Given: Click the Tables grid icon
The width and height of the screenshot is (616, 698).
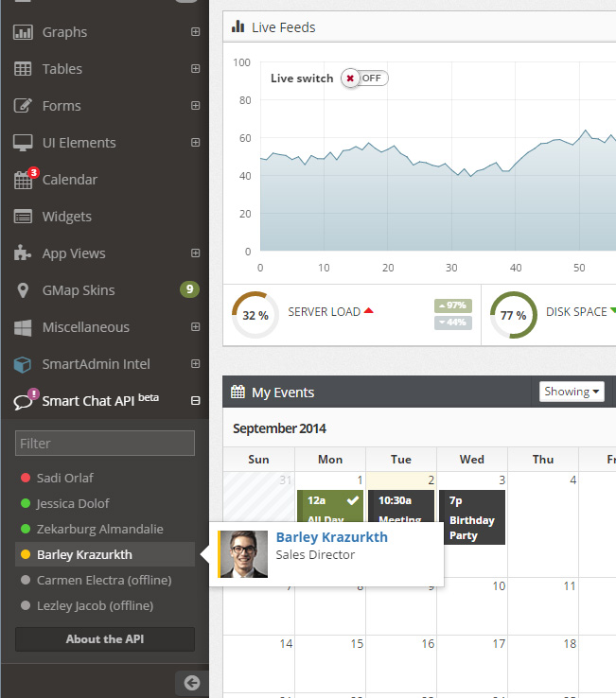Looking at the screenshot, I should coord(23,69).
